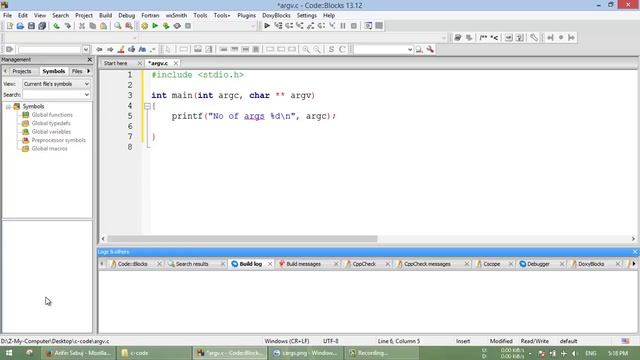
Task: Toggle the C toolbar button
Action: click(x=342, y=49)
